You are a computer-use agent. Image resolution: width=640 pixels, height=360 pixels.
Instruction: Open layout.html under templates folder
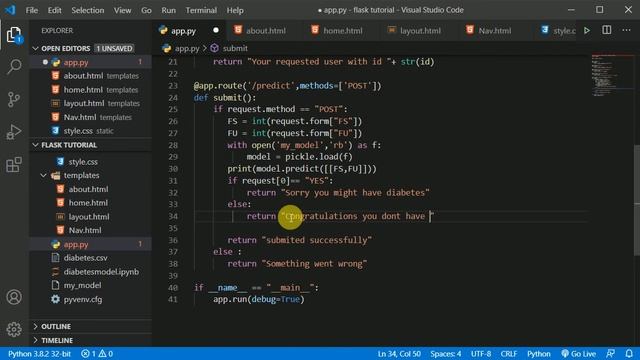click(x=89, y=217)
